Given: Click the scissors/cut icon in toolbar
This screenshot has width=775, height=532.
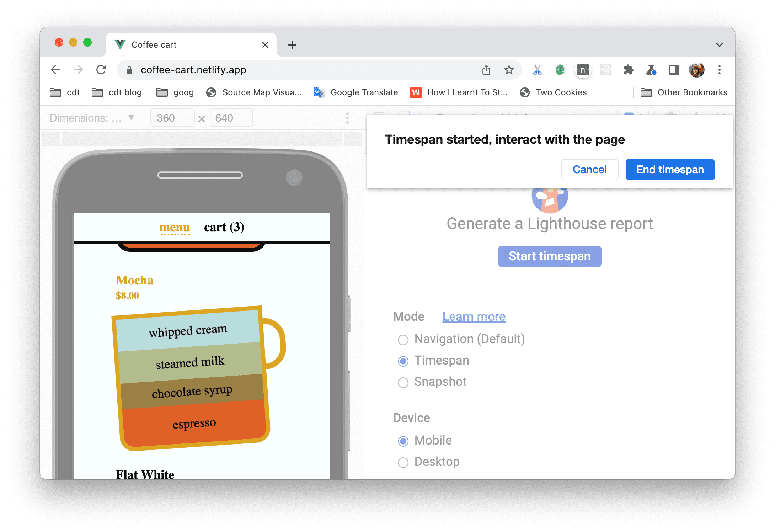Looking at the screenshot, I should coord(537,70).
